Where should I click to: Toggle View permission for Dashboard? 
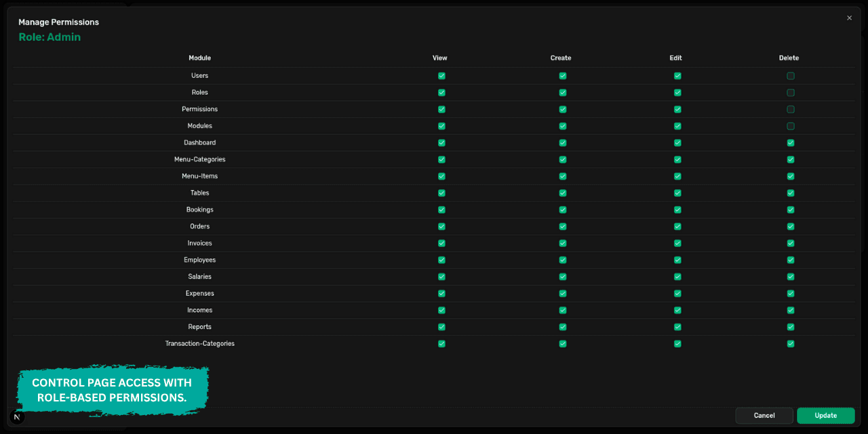pyautogui.click(x=441, y=142)
